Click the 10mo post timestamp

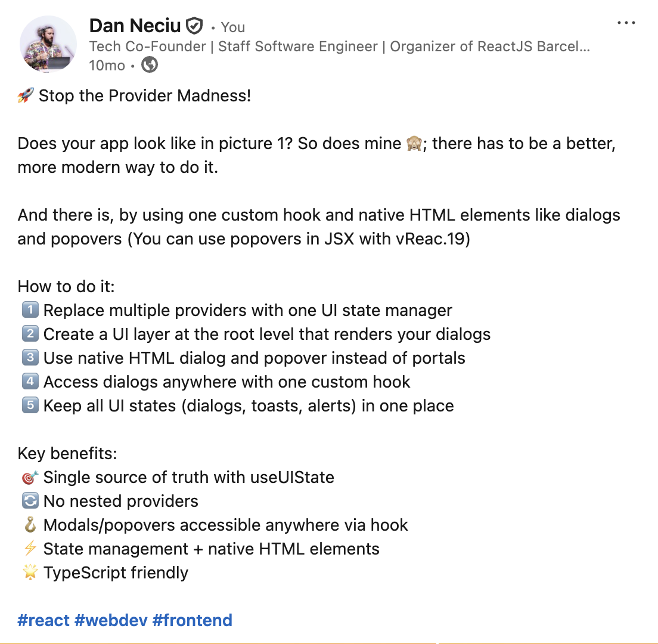(107, 66)
